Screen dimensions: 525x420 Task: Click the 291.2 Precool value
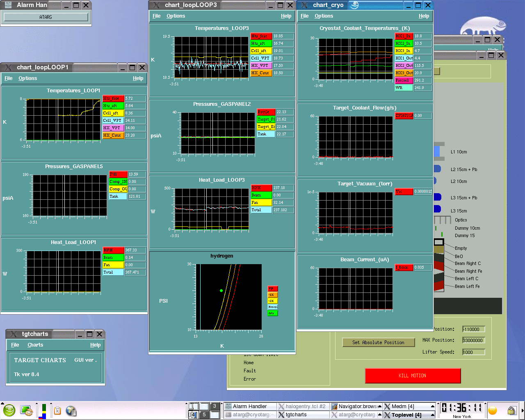[422, 80]
